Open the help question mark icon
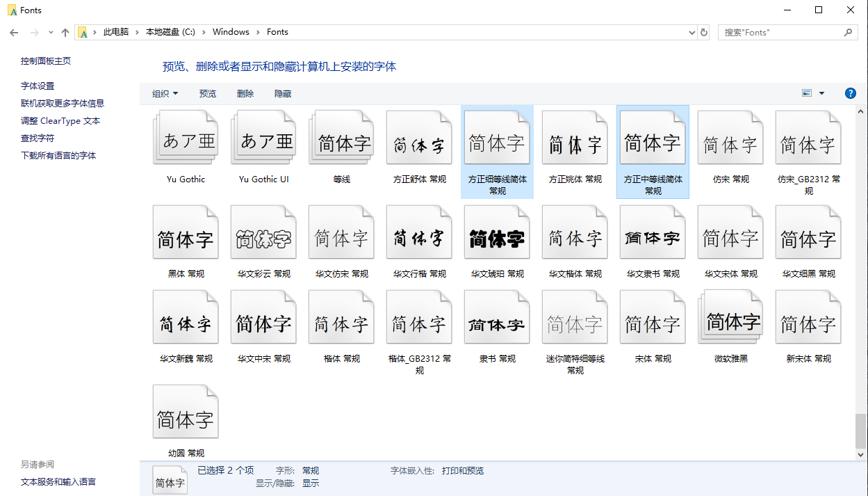Image resolution: width=868 pixels, height=496 pixels. click(850, 93)
